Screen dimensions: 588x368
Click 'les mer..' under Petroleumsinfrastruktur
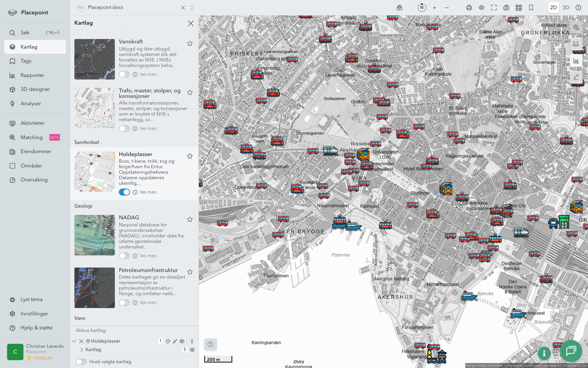pos(149,302)
